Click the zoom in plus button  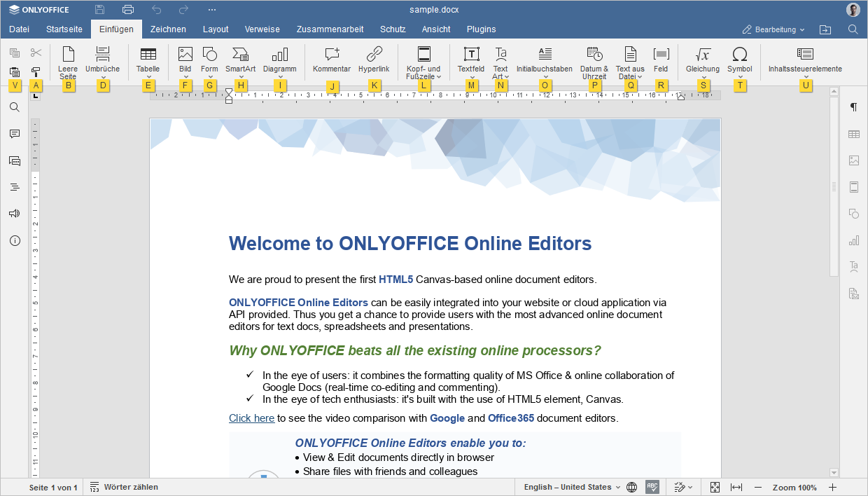point(832,487)
